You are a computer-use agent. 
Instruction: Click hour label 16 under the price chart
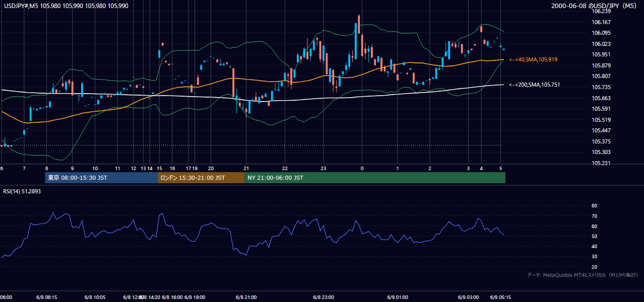coord(172,168)
